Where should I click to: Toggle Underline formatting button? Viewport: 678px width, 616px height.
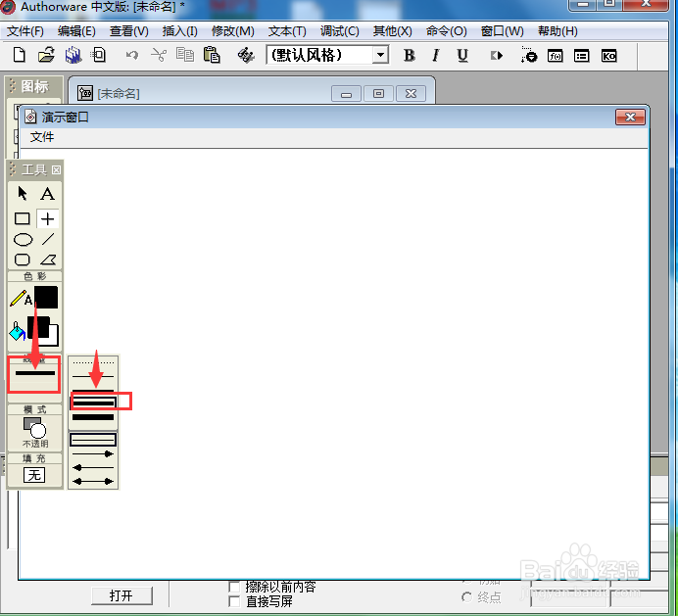462,55
